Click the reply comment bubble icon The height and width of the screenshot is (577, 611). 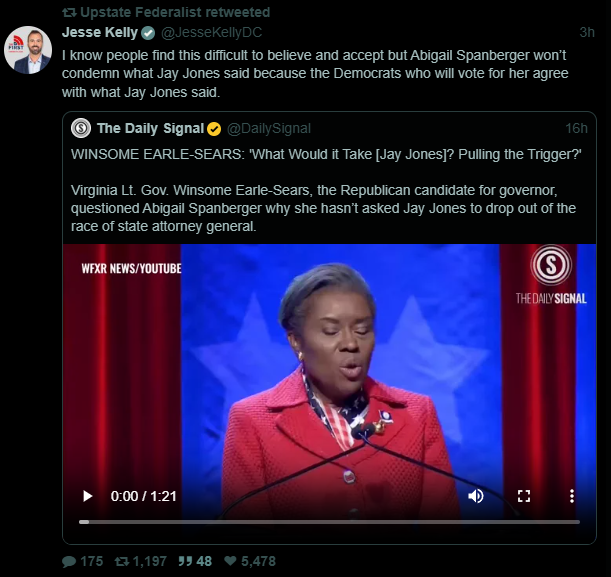(x=70, y=561)
